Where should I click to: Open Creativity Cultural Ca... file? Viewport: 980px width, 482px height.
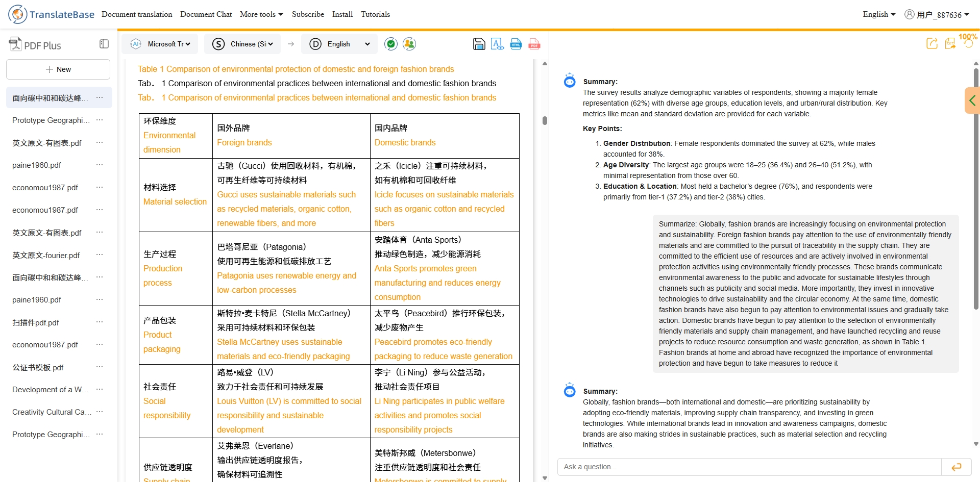(51, 412)
